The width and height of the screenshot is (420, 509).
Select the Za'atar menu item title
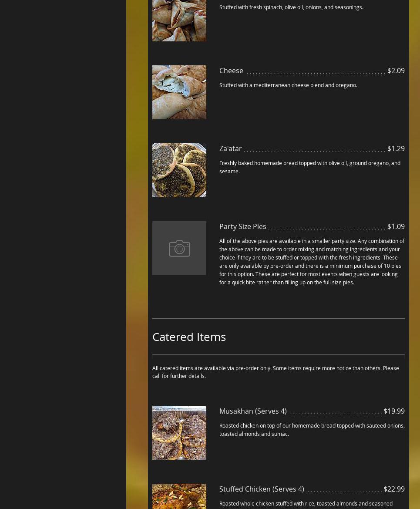[230, 148]
